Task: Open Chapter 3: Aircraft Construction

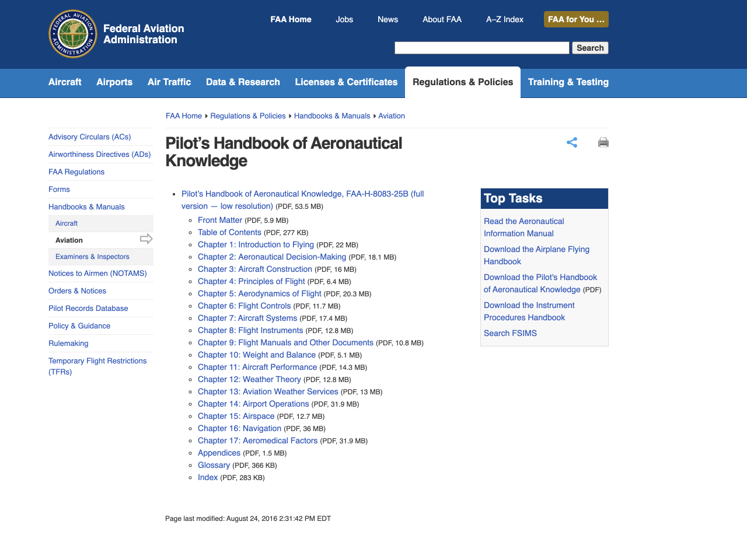Action: (255, 269)
